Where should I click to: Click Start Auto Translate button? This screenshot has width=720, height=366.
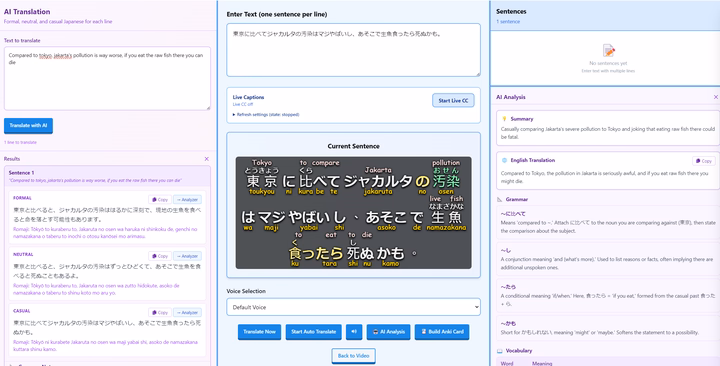[314, 332]
